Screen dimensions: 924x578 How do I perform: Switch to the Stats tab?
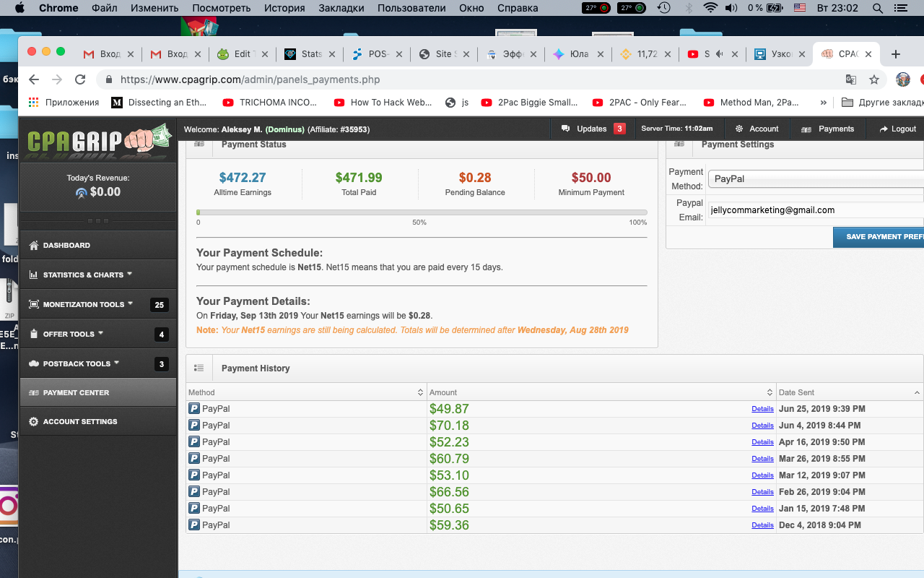[309, 54]
